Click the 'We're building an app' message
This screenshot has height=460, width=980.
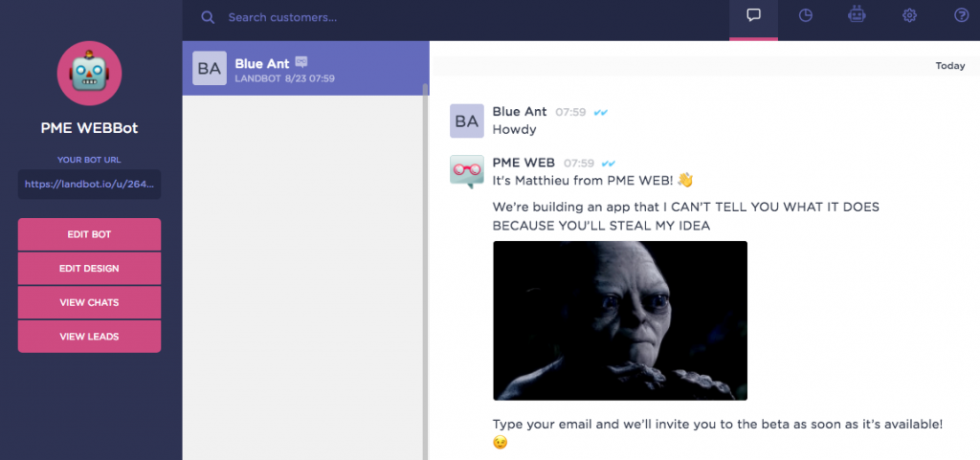[685, 216]
